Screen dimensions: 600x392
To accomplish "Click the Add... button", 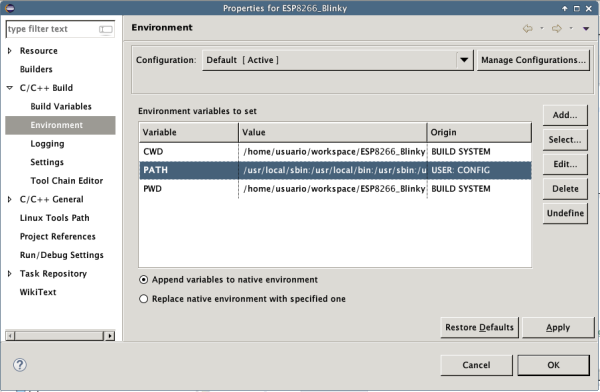I will [565, 115].
